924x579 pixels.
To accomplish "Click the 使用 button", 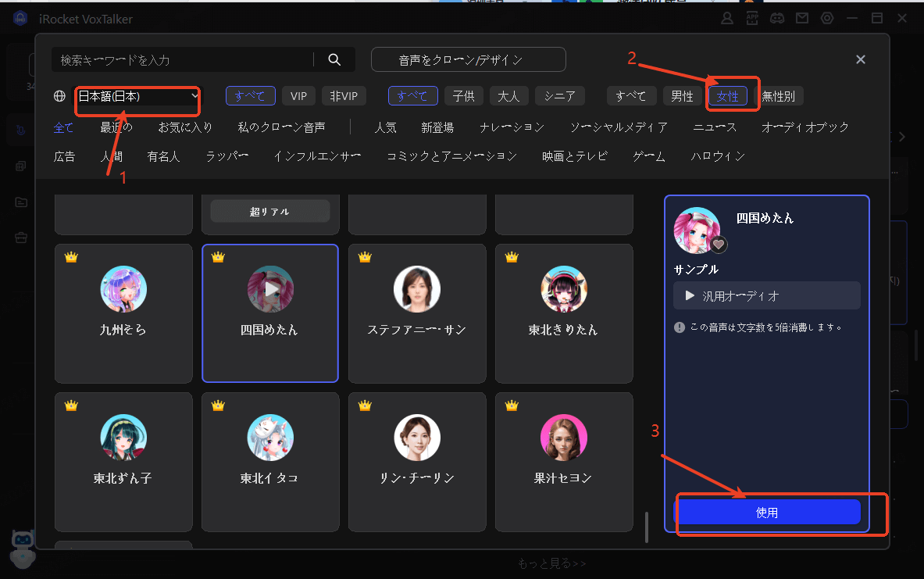I will tap(767, 513).
